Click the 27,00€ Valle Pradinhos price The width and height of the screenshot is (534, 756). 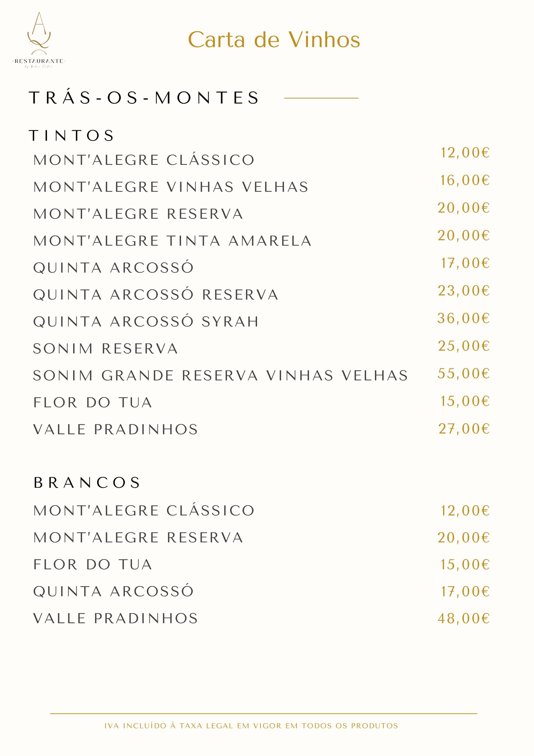(464, 429)
